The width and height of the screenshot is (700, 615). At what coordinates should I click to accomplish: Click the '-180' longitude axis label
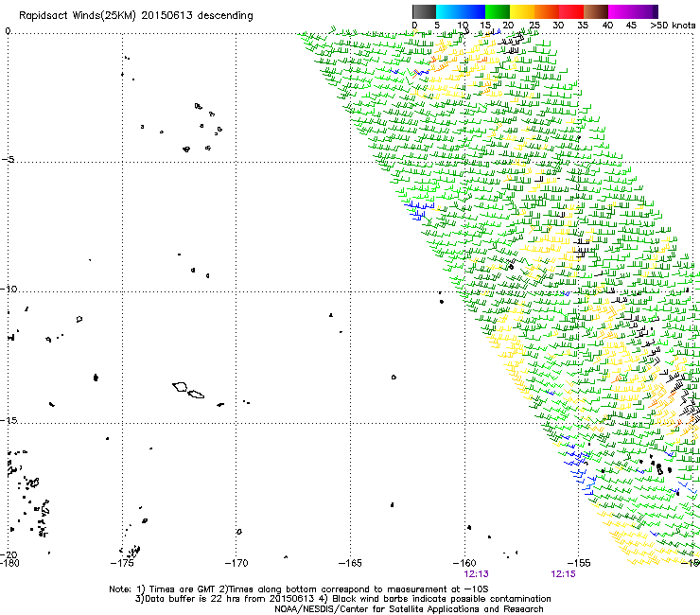(x=9, y=563)
